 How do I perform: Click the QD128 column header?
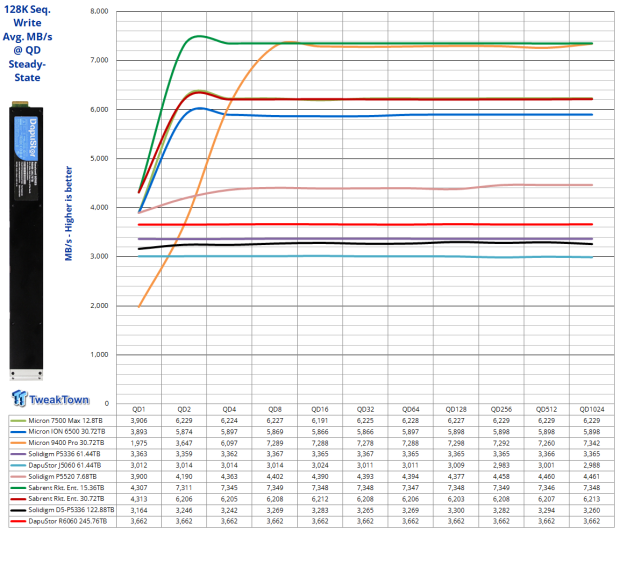(456, 409)
